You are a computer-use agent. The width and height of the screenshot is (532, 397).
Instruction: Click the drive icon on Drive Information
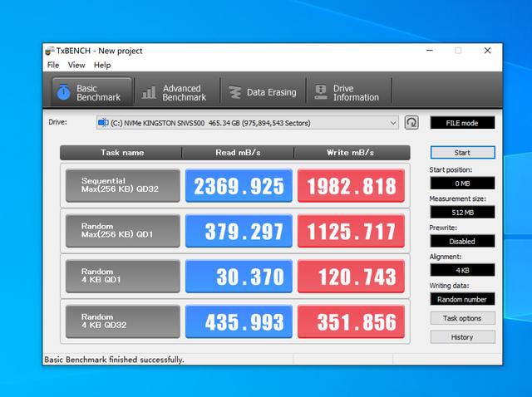(x=321, y=92)
